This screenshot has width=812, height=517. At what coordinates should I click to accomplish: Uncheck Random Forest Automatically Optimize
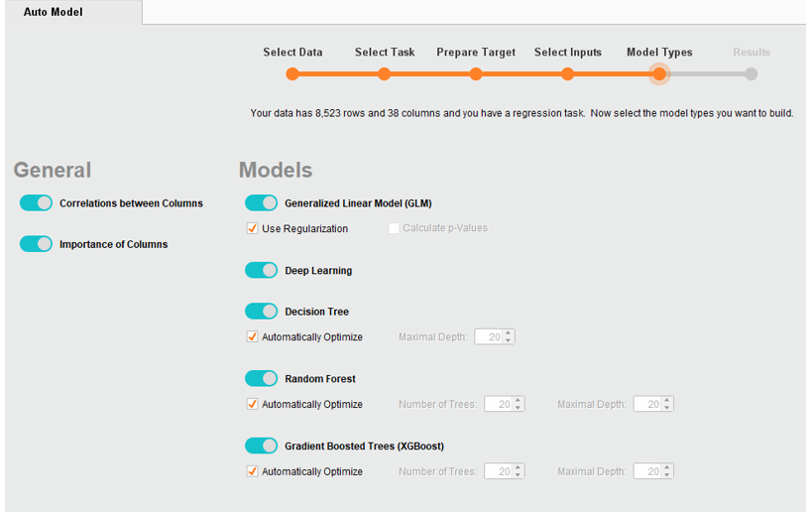click(x=252, y=404)
